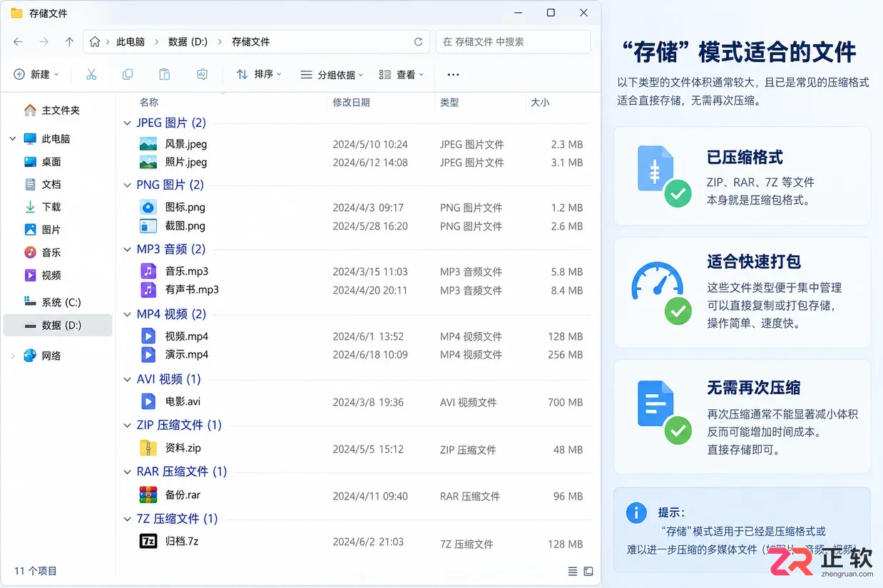This screenshot has height=588, width=883.
Task: Open the 新建 dropdown menu
Action: 36,74
